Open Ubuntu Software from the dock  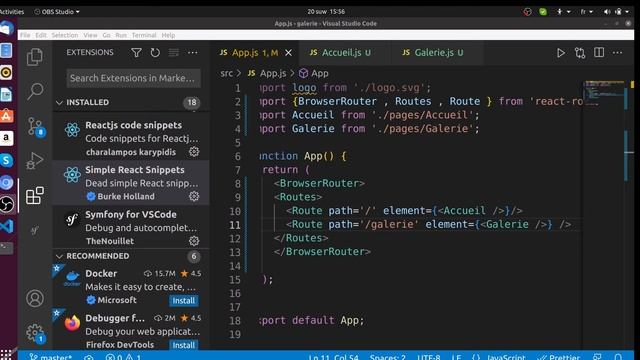tap(7, 116)
